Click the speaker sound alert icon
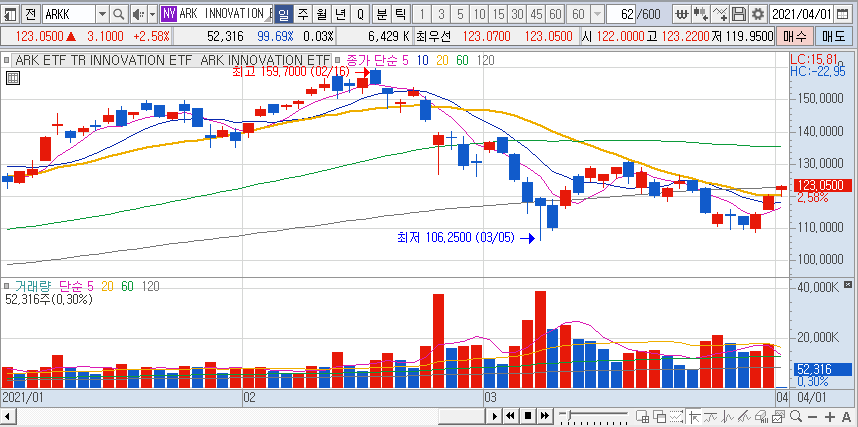This screenshot has width=858, height=427. 139,14
